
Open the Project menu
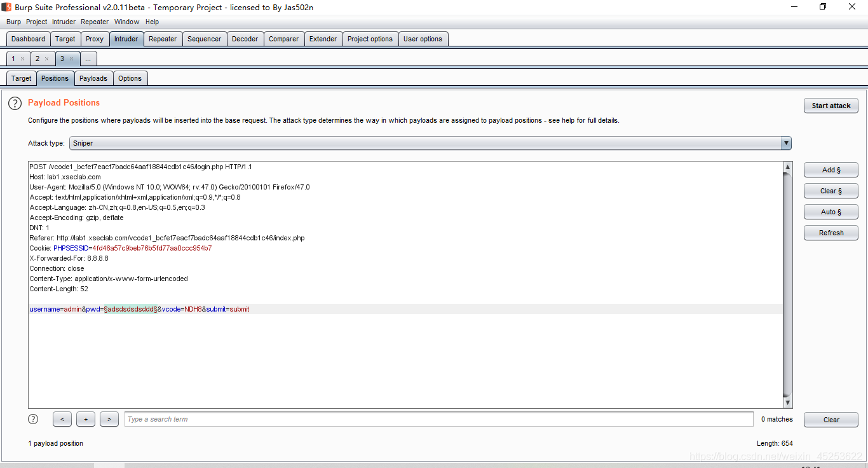point(36,22)
